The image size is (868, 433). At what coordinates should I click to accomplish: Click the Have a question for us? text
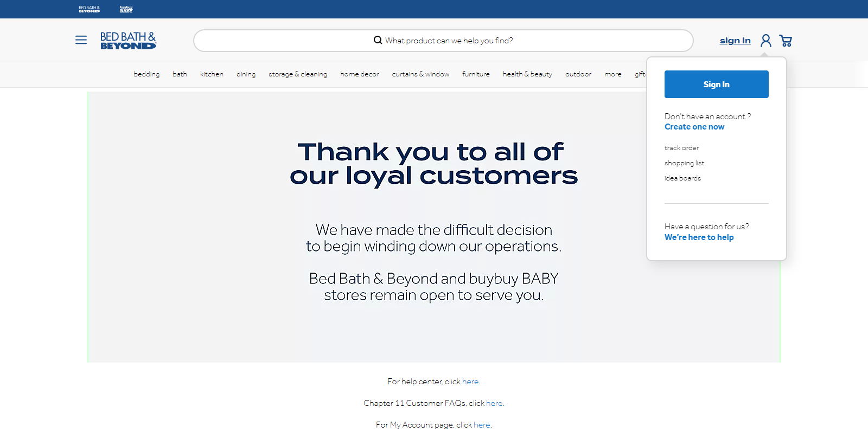coord(707,227)
